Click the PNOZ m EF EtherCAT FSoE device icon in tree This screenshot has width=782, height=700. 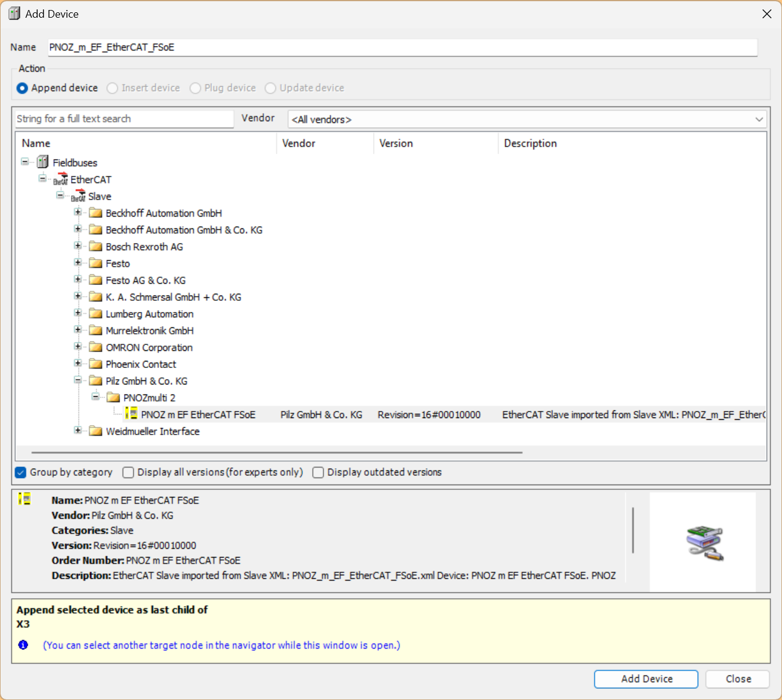tap(131, 414)
